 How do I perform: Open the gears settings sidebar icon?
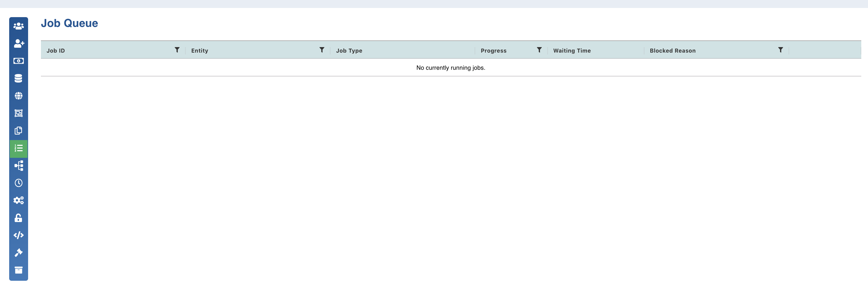tap(19, 200)
